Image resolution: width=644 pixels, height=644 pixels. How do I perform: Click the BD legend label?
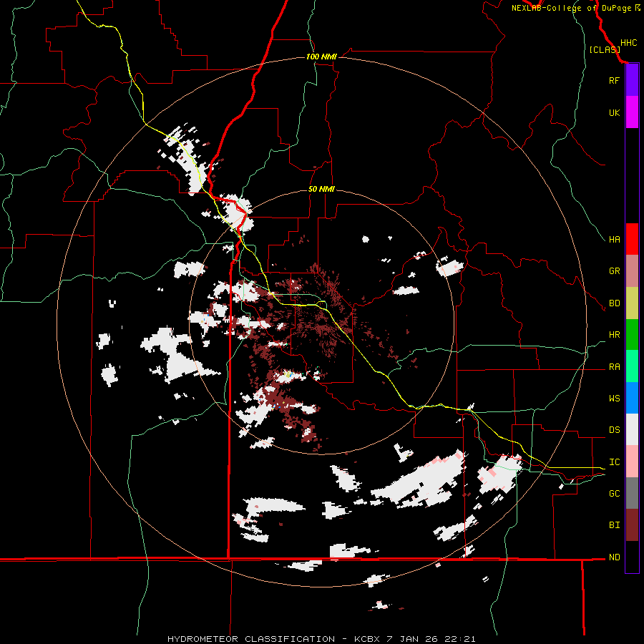pyautogui.click(x=614, y=303)
